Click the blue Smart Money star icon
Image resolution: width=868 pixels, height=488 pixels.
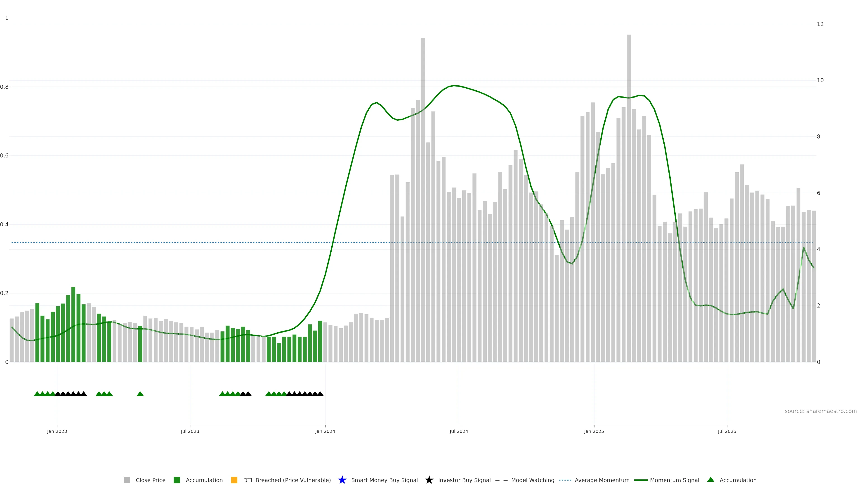[x=342, y=480]
